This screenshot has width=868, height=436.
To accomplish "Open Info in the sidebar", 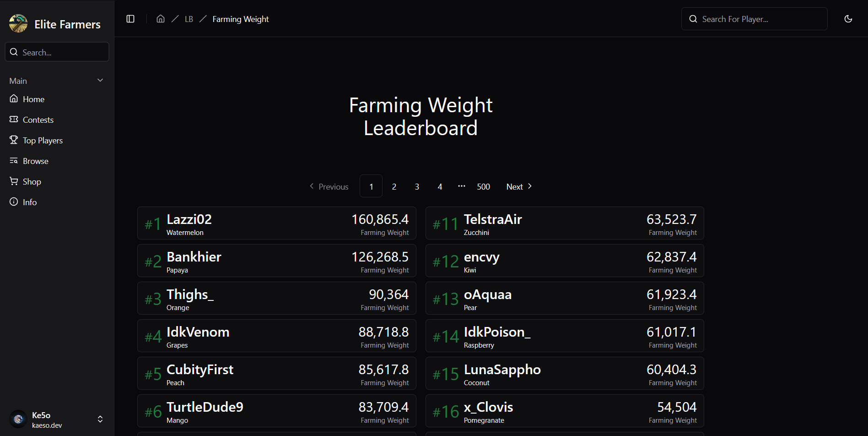I will (57, 202).
